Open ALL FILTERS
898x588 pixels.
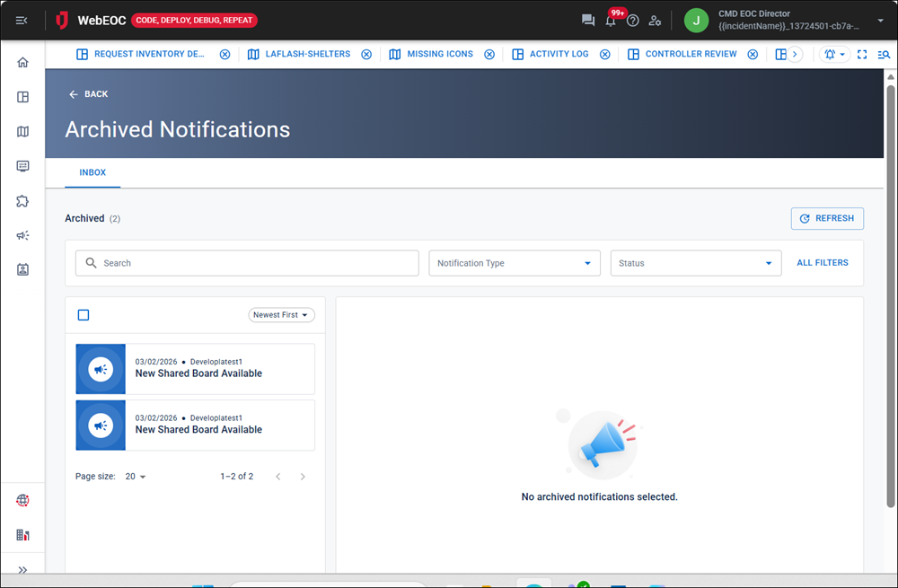click(x=823, y=263)
